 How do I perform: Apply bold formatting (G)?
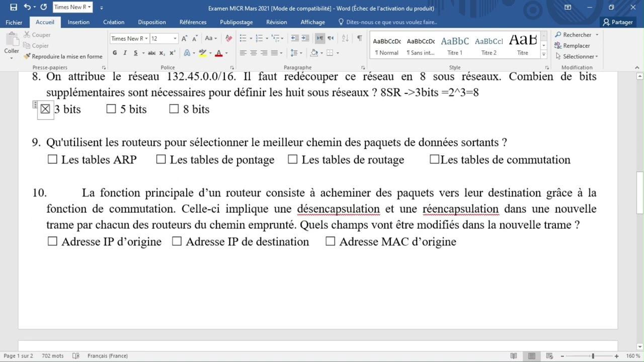click(x=115, y=53)
